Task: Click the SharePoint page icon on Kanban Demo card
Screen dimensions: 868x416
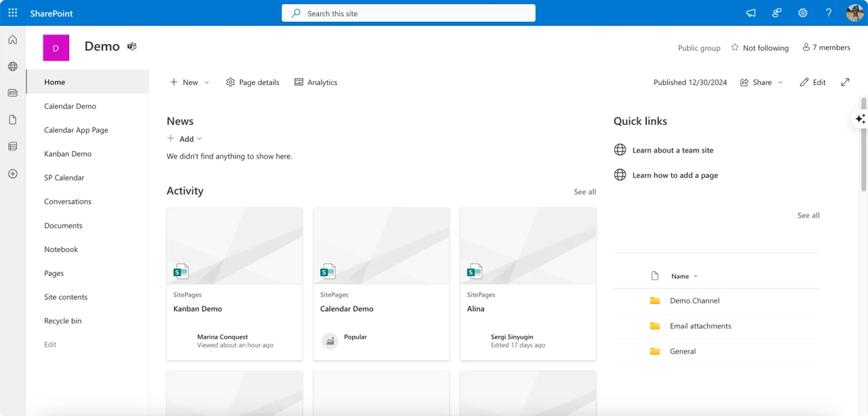Action: coord(181,271)
